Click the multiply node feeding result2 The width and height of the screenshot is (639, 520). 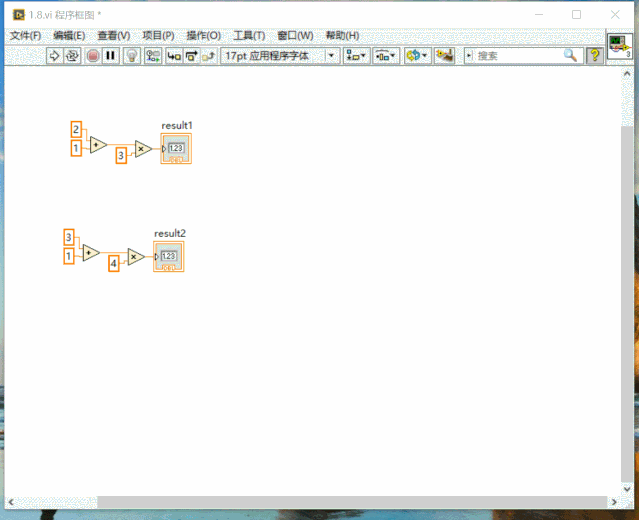coord(136,257)
